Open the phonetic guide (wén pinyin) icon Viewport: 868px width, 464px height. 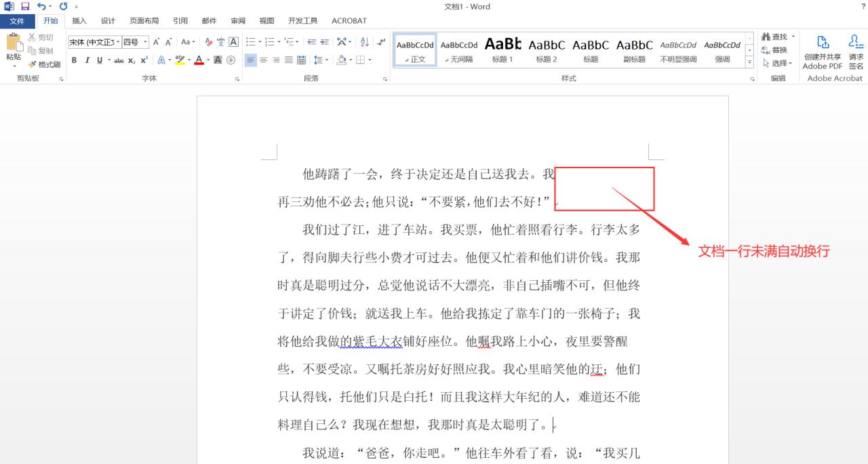[x=221, y=42]
